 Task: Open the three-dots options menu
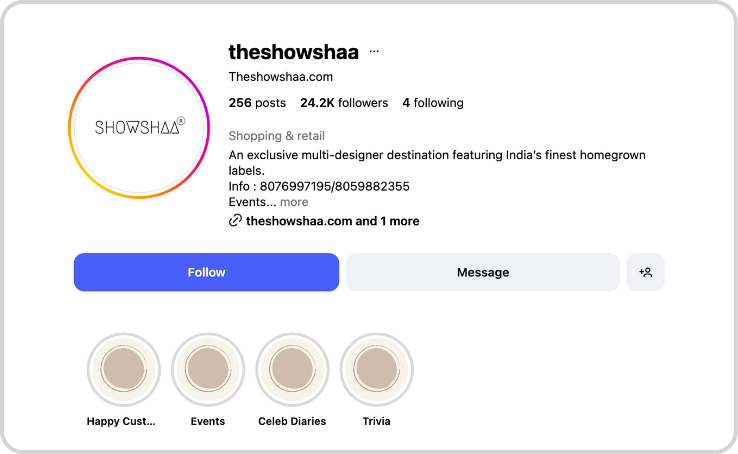(x=374, y=51)
